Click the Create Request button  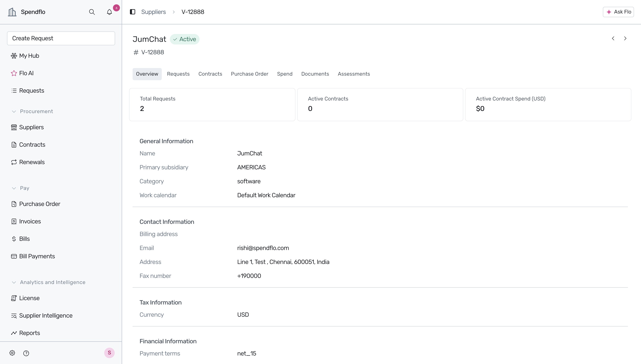[61, 38]
